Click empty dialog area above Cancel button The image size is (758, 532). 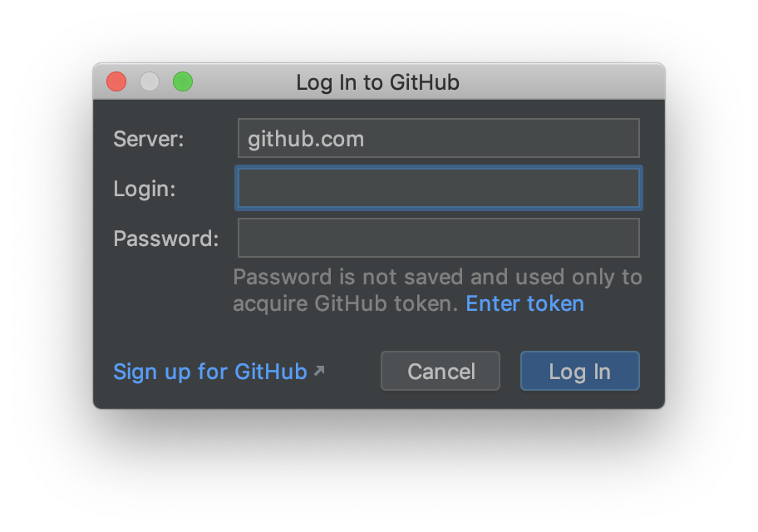(441, 333)
